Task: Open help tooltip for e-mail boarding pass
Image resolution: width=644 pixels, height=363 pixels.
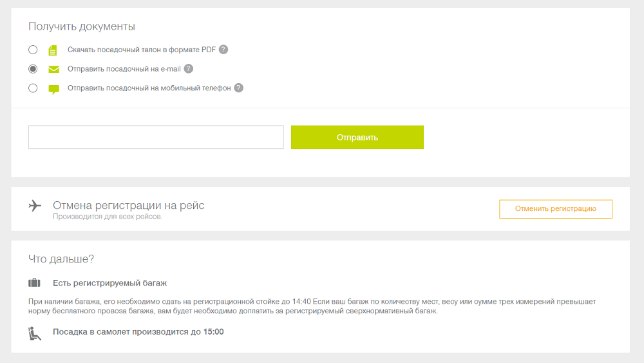Action: tap(189, 69)
